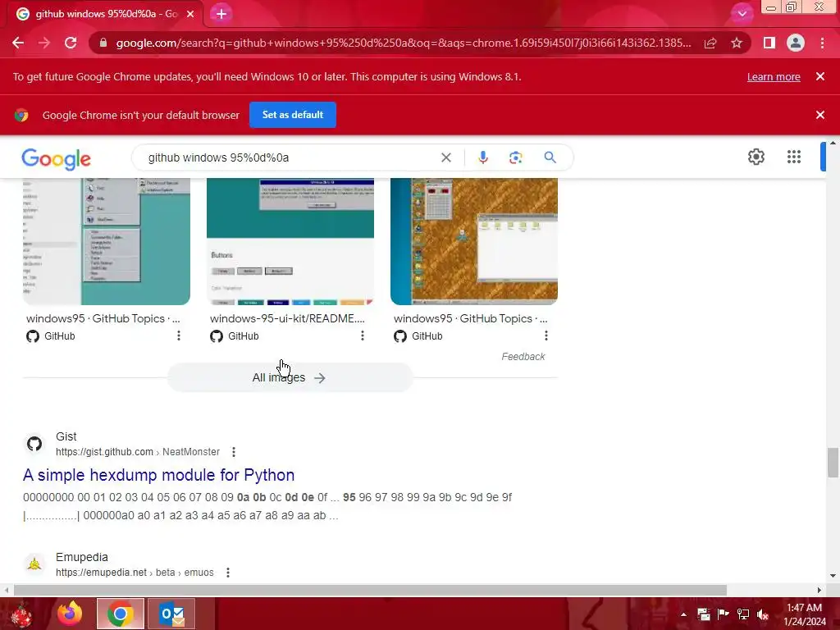The width and height of the screenshot is (840, 630).
Task: Share this page from address bar
Action: (x=710, y=43)
